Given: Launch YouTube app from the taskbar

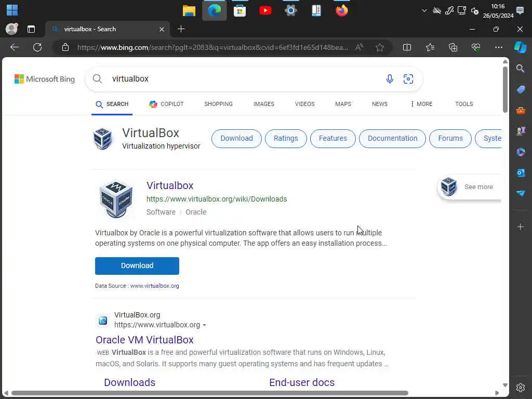Looking at the screenshot, I should pyautogui.click(x=265, y=10).
